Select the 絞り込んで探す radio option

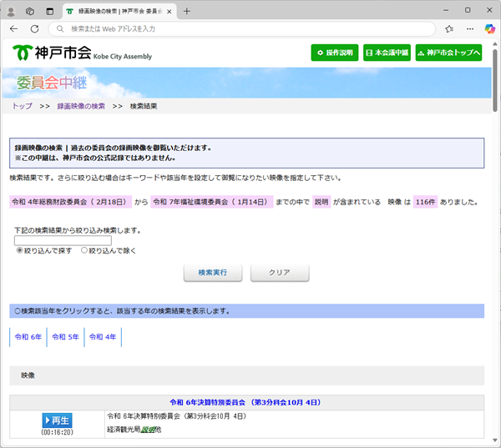(19, 250)
